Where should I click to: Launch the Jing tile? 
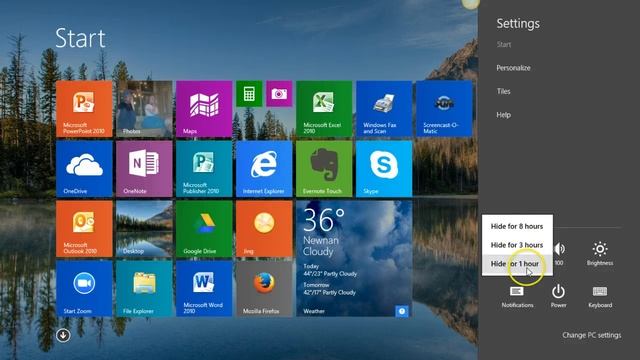264,229
